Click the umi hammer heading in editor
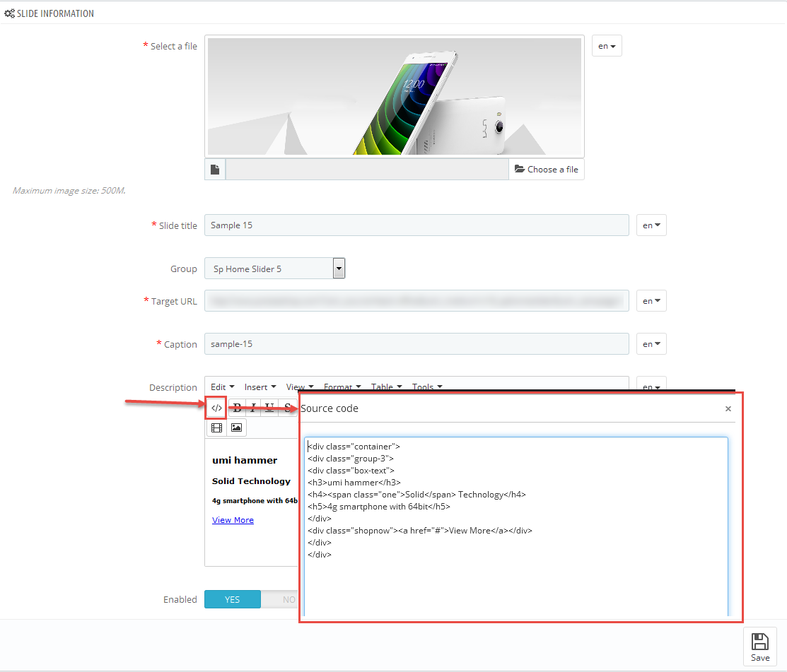 [x=245, y=461]
